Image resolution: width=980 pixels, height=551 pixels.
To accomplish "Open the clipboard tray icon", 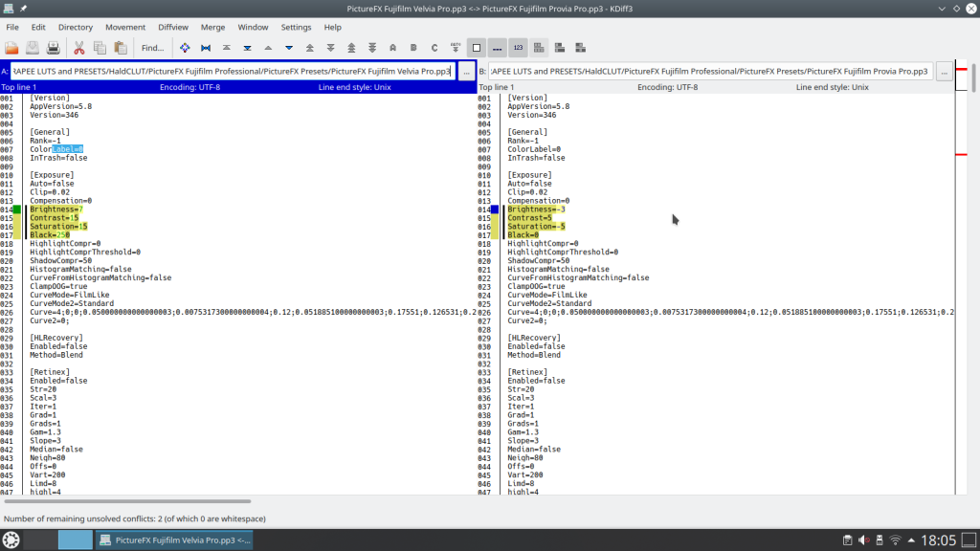I will [848, 540].
